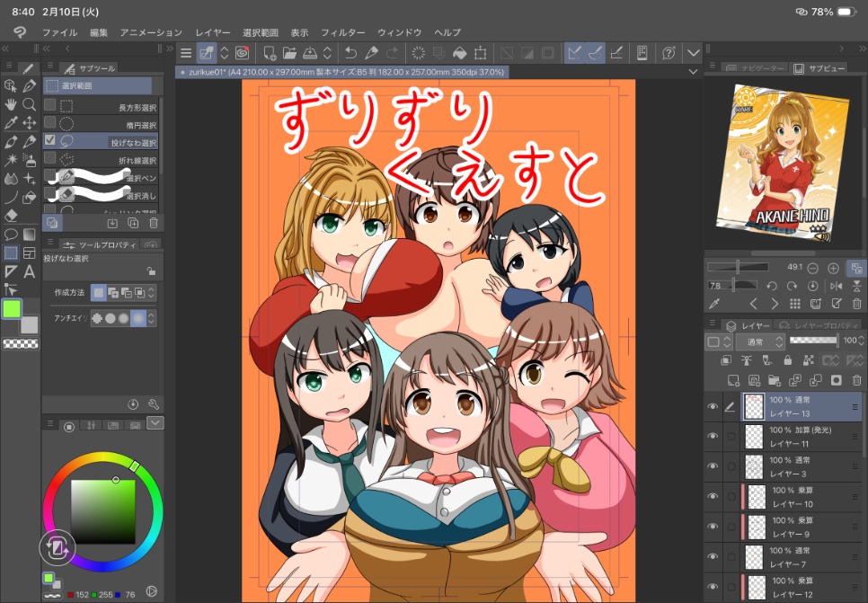Open layer color palette dropdown arrows
Viewport: 868px width, 603px height.
click(x=728, y=341)
